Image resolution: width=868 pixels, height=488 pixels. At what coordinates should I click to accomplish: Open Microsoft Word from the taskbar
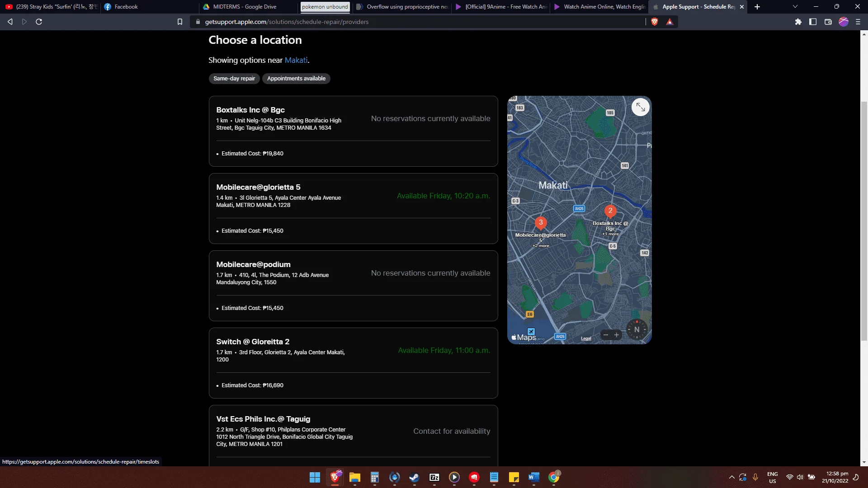tap(534, 477)
